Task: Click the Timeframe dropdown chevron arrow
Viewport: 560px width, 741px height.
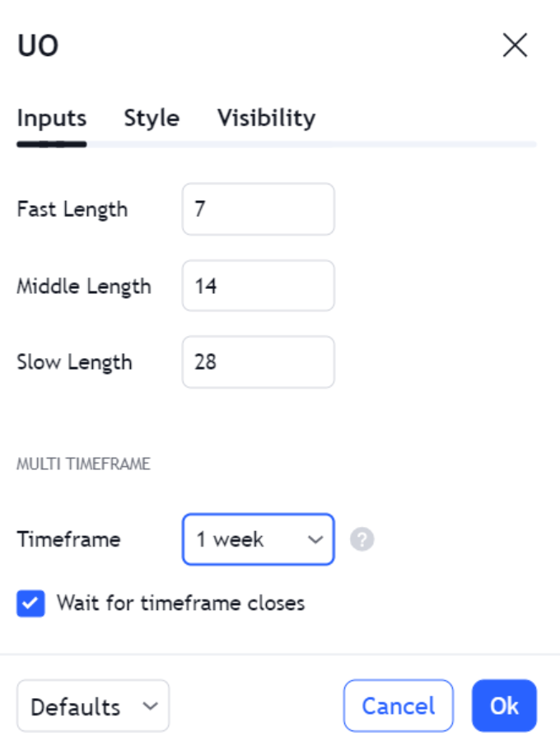Action: 314,540
